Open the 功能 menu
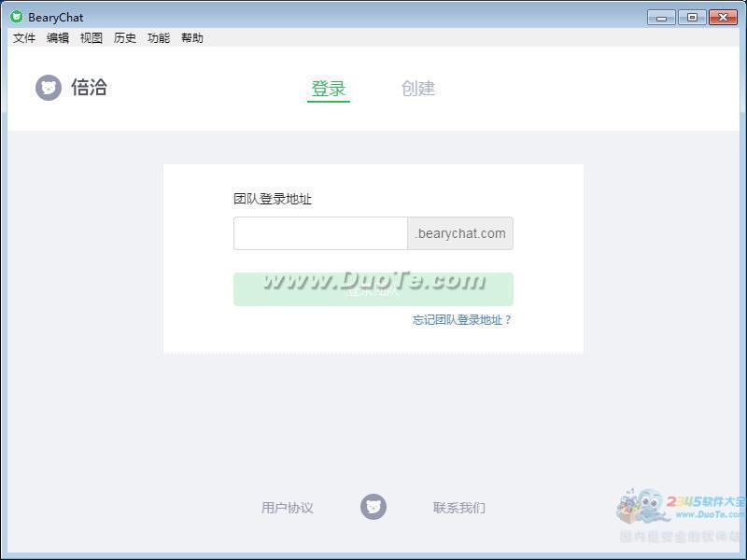 pos(159,37)
